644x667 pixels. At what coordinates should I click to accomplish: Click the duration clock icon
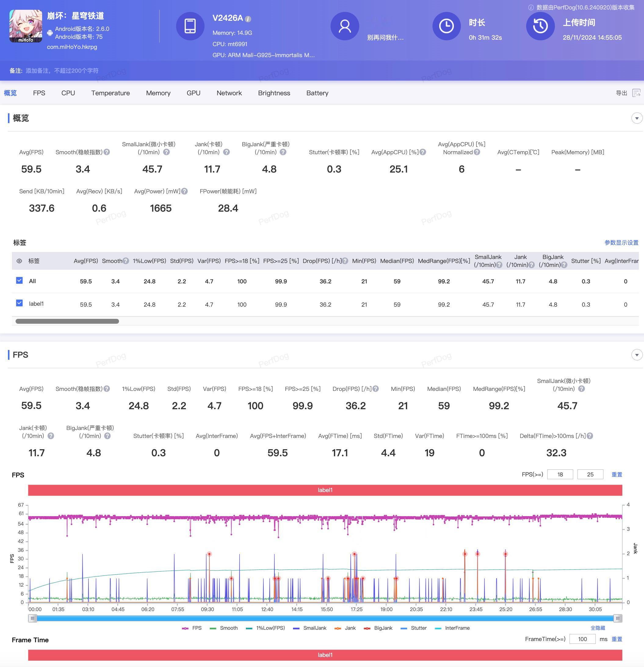pos(447,26)
